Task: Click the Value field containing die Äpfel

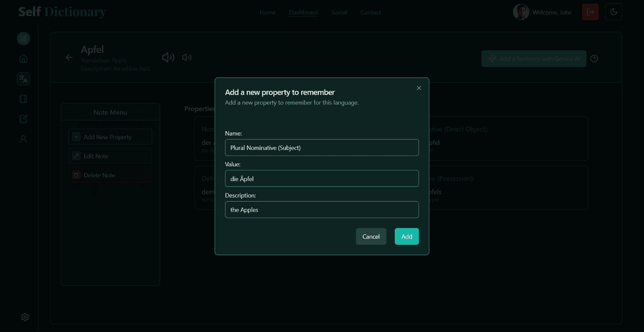Action: coord(321,179)
